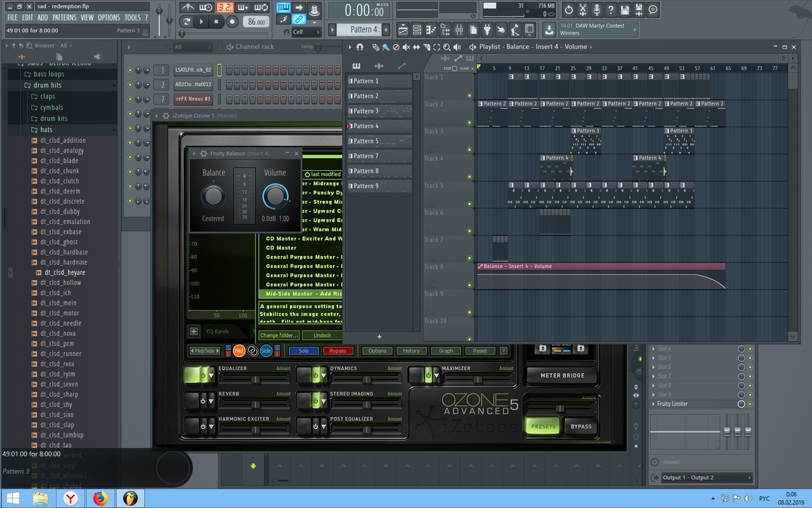Select the Delete tool in the Playlist toolbar
The height and width of the screenshot is (508, 812).
[x=396, y=47]
